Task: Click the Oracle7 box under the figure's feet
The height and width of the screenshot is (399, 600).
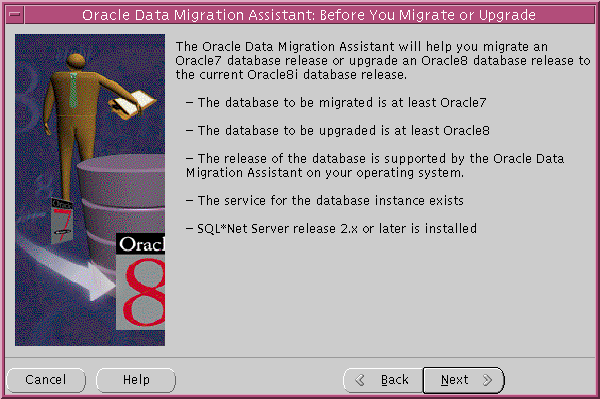Action: coord(62,220)
